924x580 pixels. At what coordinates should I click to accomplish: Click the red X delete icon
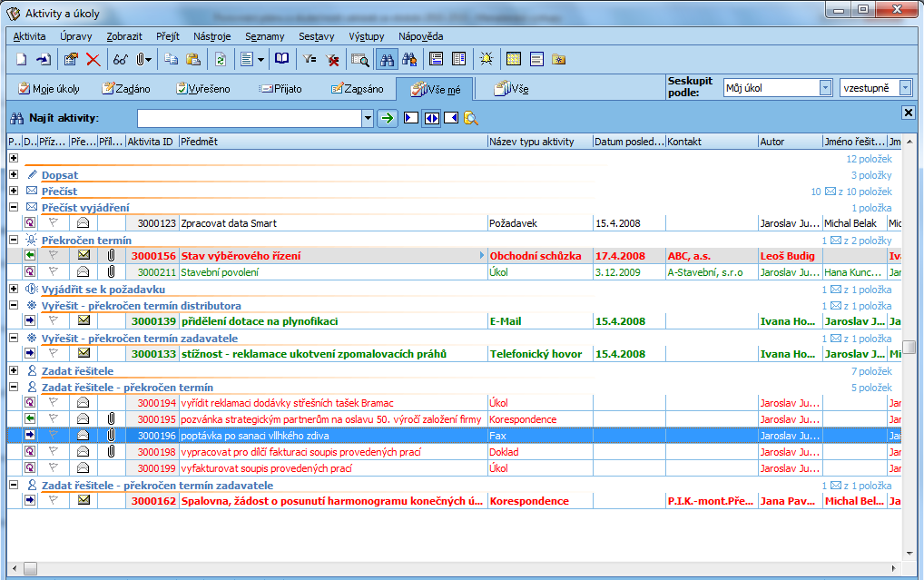pyautogui.click(x=93, y=60)
